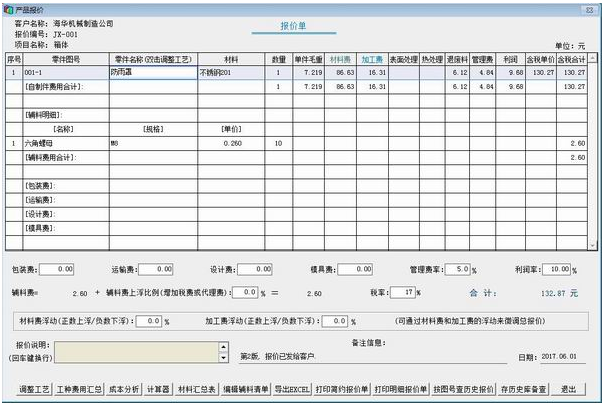This screenshot has width=607, height=411.
Task: Click the customer name 海华机械制造公司
Action: click(83, 24)
